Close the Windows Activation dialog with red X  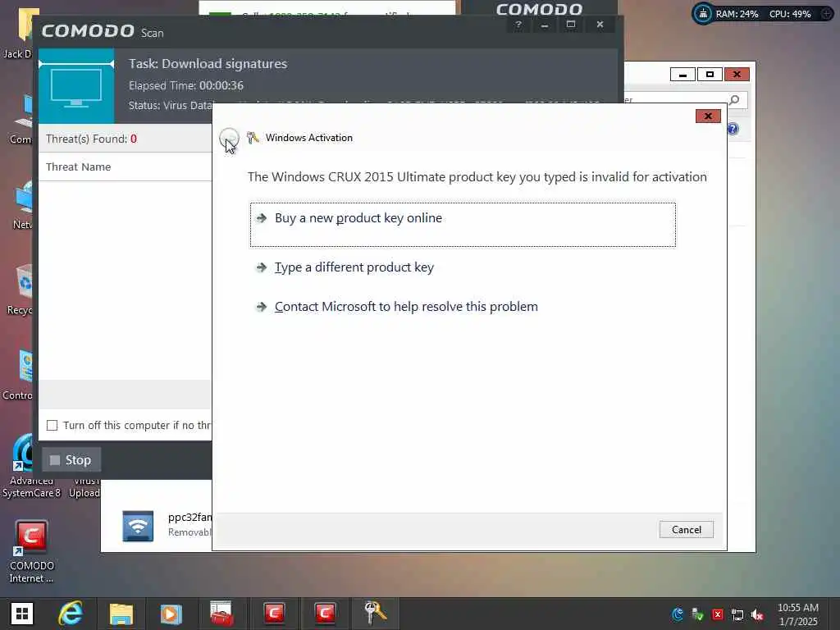(708, 116)
